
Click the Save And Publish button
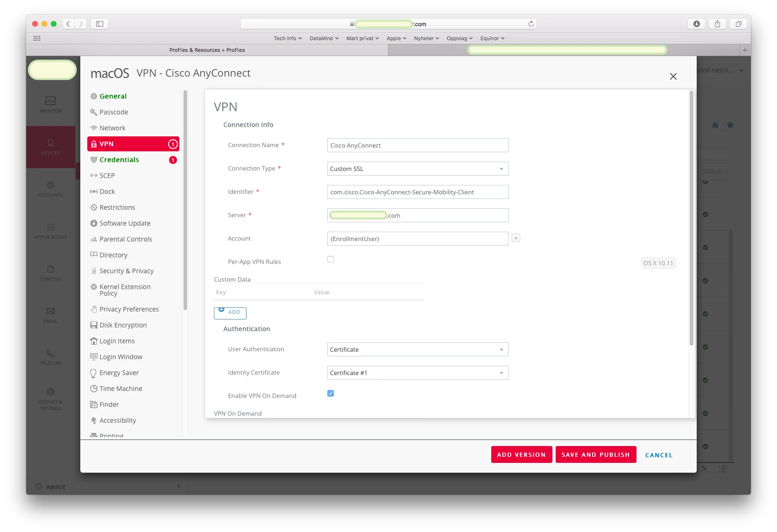click(x=596, y=454)
